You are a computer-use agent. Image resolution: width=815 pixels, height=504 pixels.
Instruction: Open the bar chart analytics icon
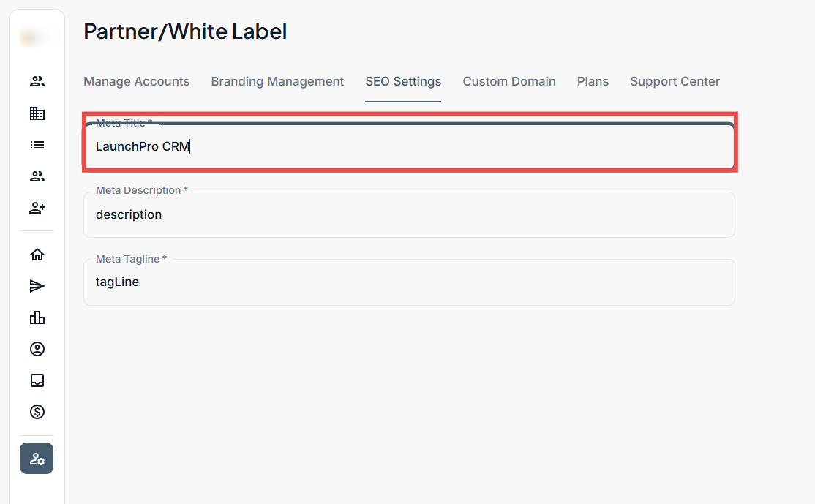click(x=37, y=317)
